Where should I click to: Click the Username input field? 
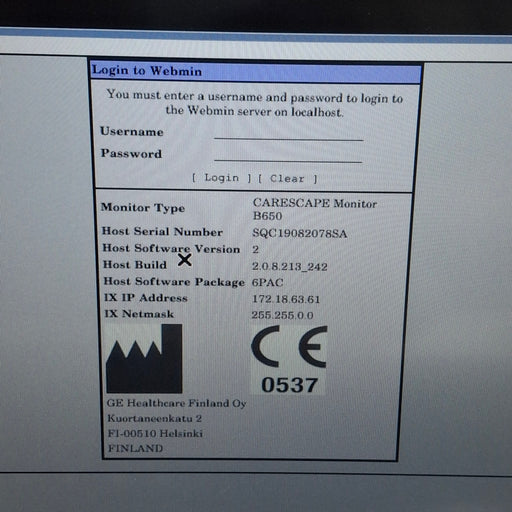point(289,133)
